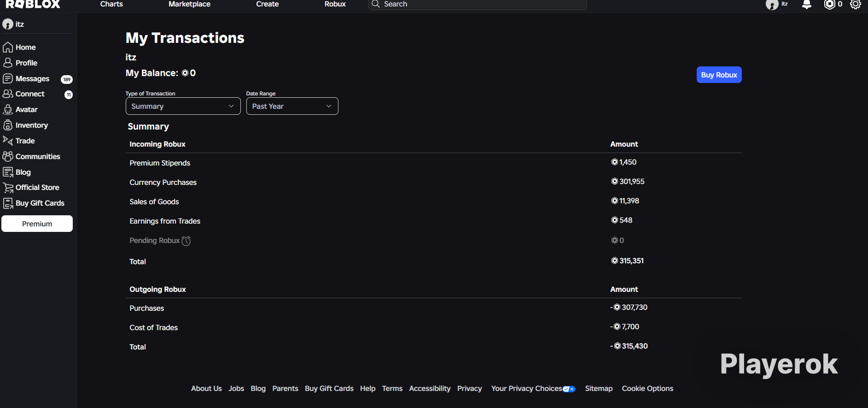Click the Robux icon beside My Balance
Screen dimensions: 868x408
(x=185, y=73)
